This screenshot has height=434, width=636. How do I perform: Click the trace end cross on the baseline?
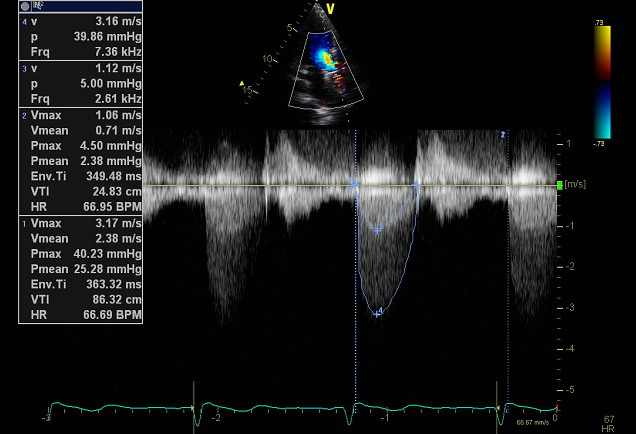click(417, 185)
